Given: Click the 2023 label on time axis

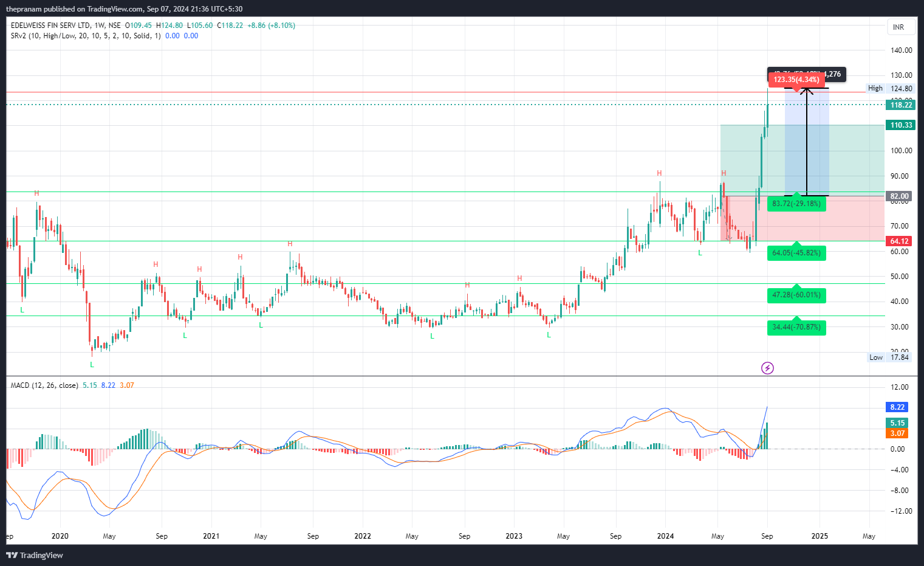Looking at the screenshot, I should [514, 536].
